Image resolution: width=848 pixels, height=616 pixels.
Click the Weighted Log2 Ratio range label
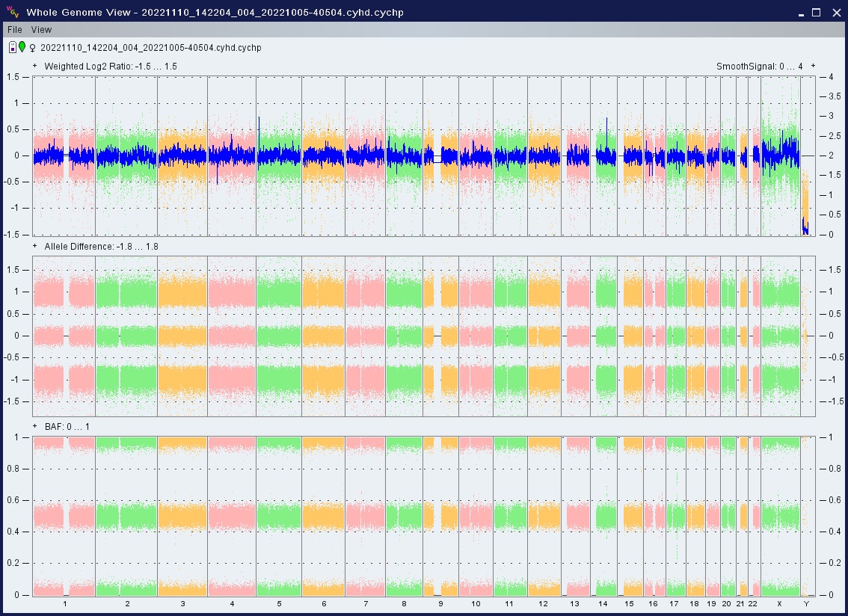pos(111,67)
